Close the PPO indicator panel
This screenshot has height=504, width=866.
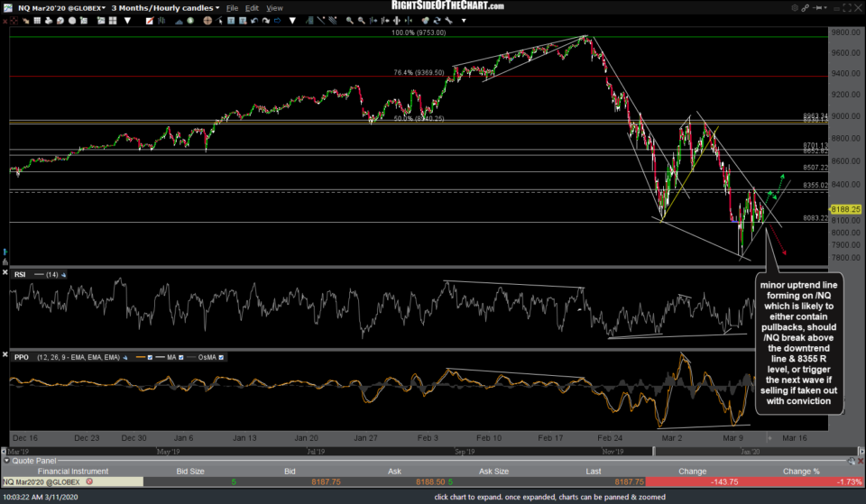[5, 354]
